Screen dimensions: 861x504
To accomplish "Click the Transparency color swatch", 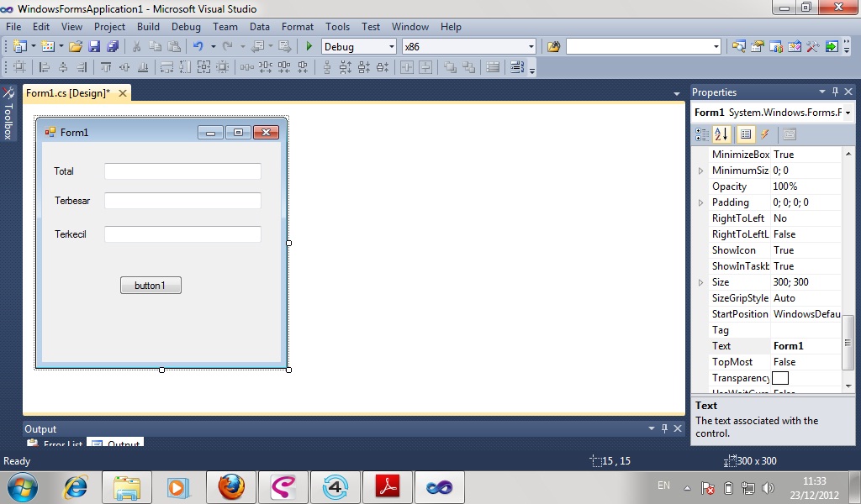I will point(780,378).
